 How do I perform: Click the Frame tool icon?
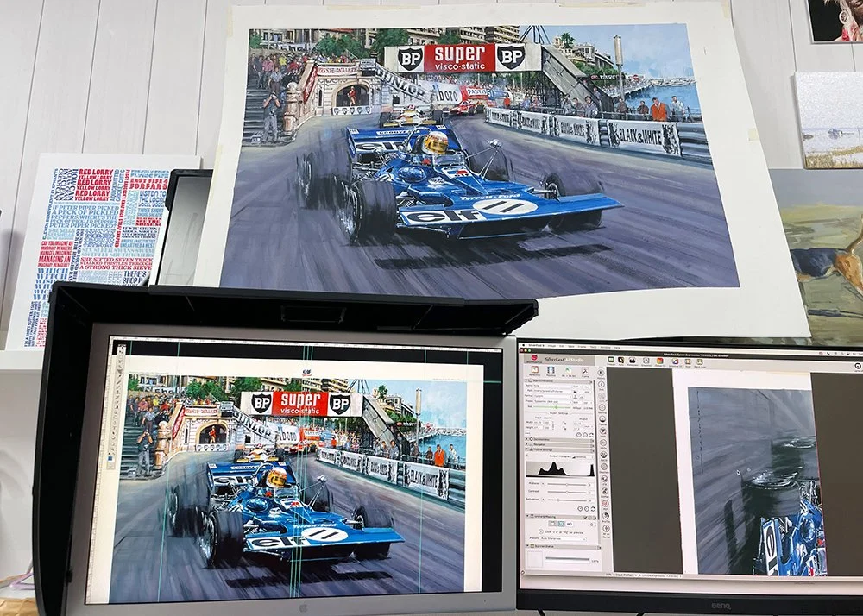pos(586,371)
